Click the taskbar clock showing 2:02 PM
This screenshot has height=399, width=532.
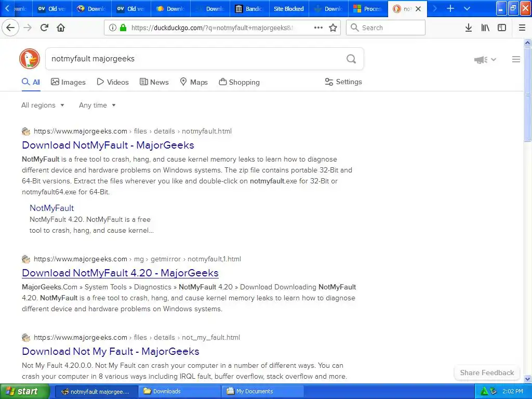click(513, 392)
